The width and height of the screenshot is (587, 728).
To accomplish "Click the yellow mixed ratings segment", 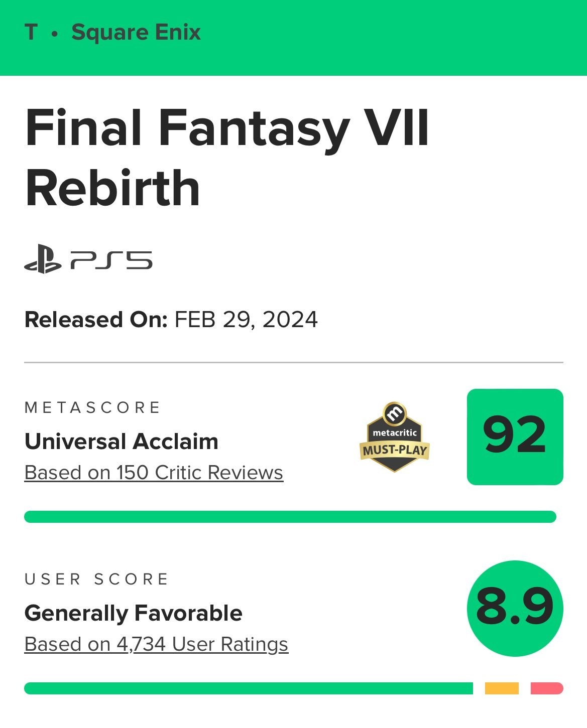I will pyautogui.click(x=502, y=688).
